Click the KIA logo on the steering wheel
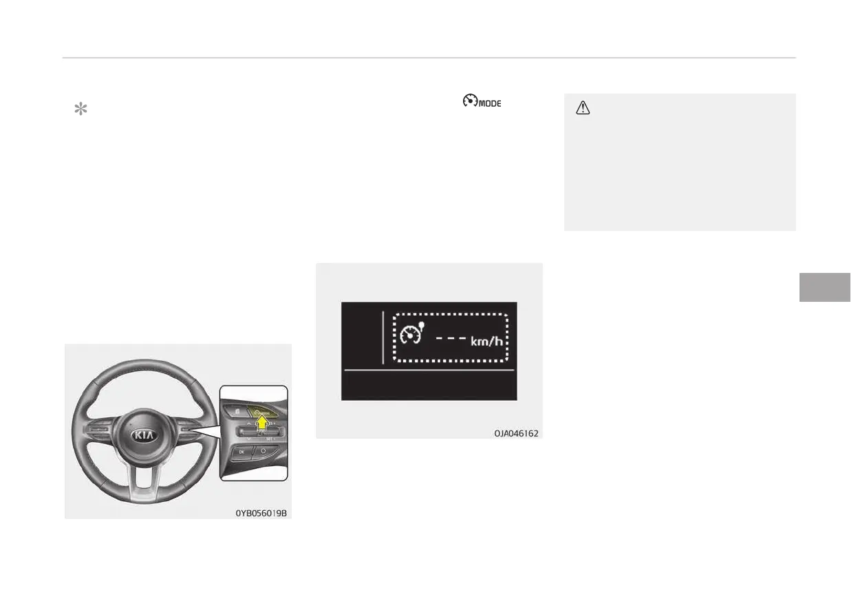The height and width of the screenshot is (616, 858). [142, 436]
